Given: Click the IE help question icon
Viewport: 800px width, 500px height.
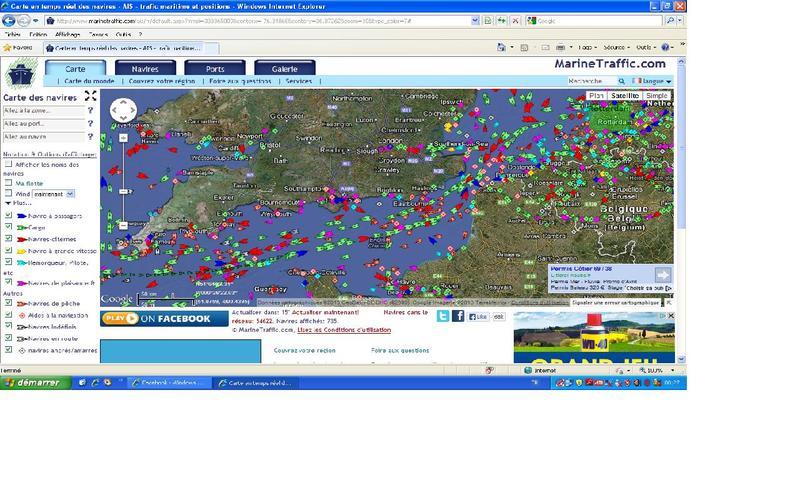Looking at the screenshot, I should point(665,47).
